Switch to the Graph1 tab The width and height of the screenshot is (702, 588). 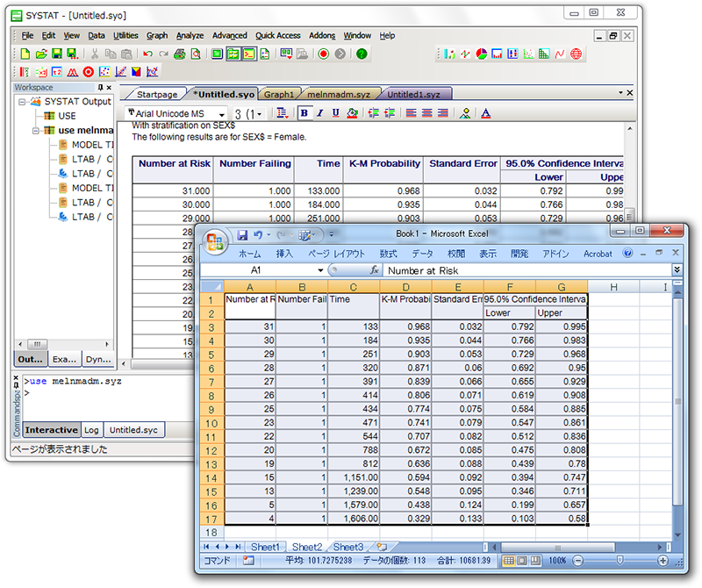coord(280,94)
